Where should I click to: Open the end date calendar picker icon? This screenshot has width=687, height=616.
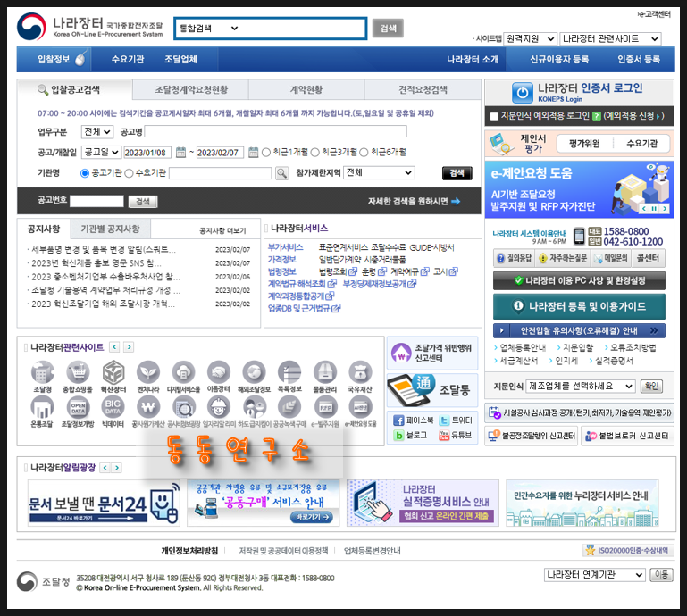pos(253,153)
